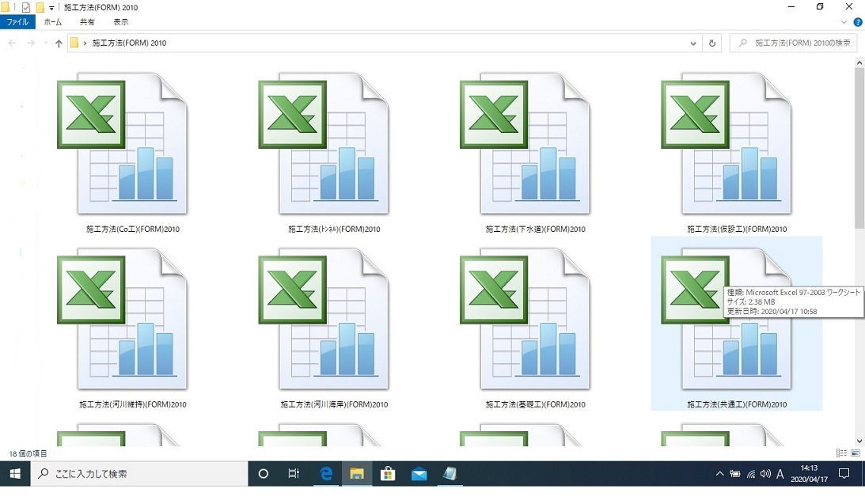
Task: Toggle the IME input mode A
Action: [x=780, y=474]
